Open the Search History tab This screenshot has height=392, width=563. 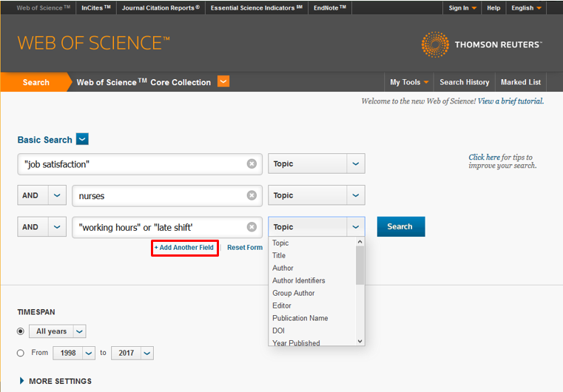coord(465,82)
